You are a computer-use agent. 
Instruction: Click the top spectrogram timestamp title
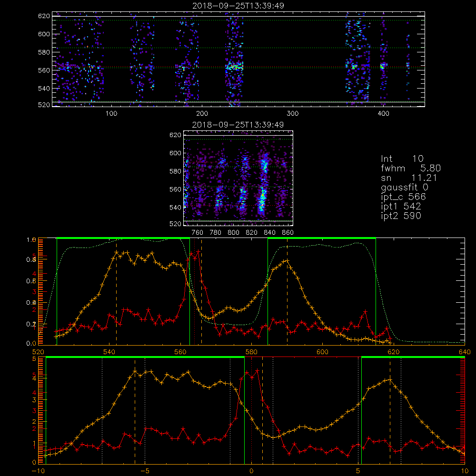(238, 6)
